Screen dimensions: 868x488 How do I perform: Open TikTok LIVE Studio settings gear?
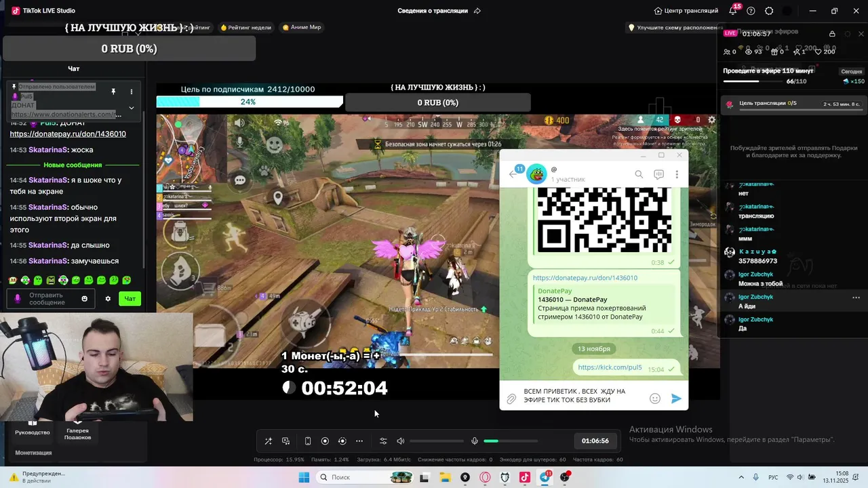pos(769,11)
